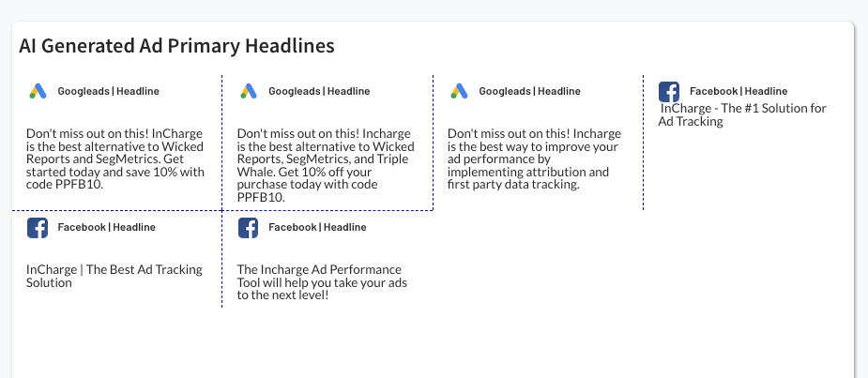The width and height of the screenshot is (868, 378).
Task: Click Google Ads icon above Triple Whale headline
Action: click(249, 91)
